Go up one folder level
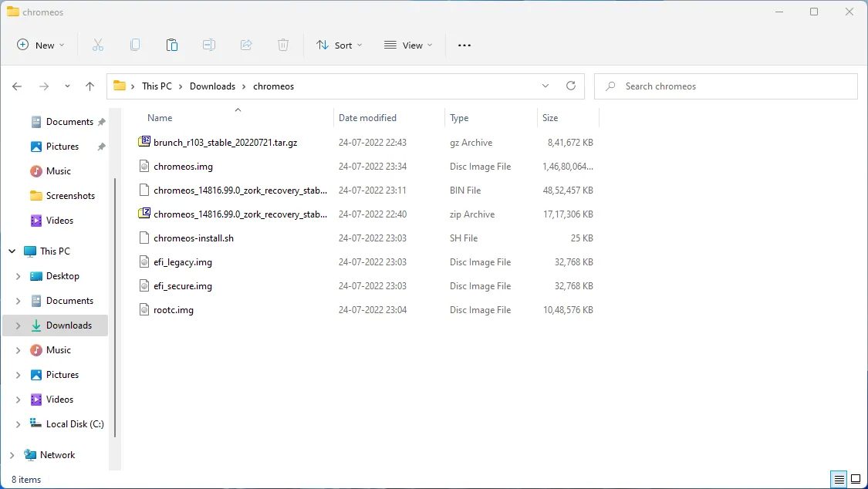 [90, 86]
